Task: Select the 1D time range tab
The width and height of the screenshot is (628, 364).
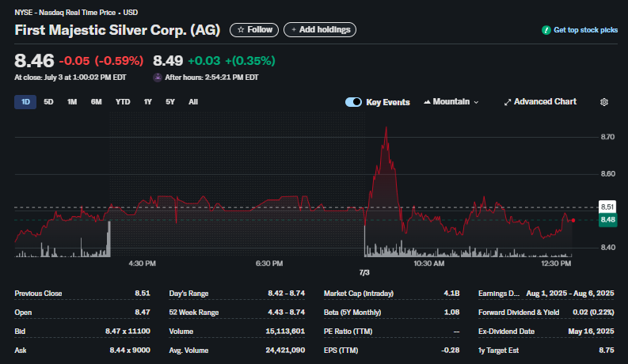Action: 25,102
